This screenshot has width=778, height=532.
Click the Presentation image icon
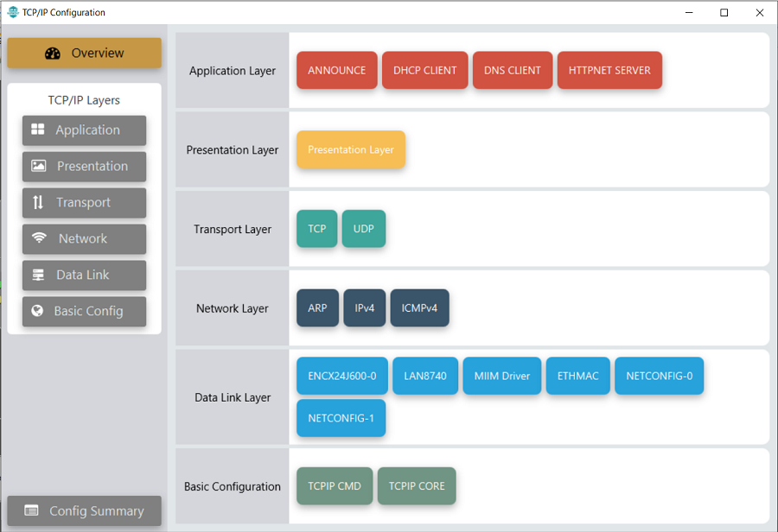click(x=39, y=166)
